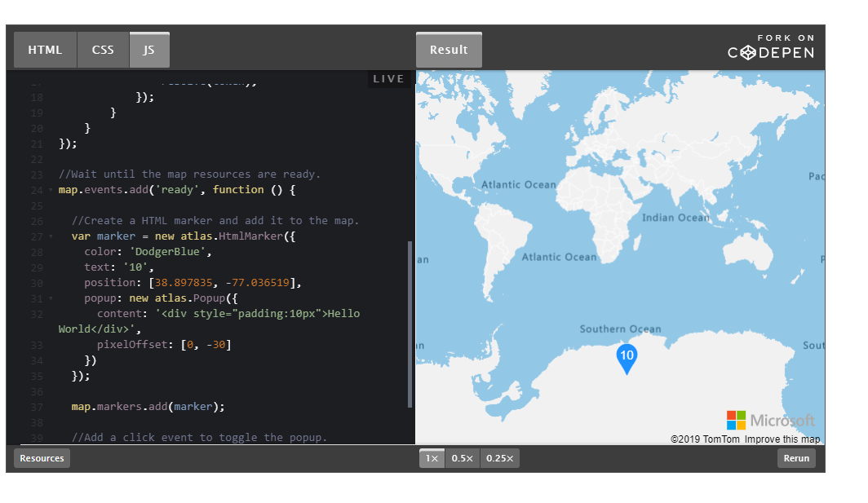Click the Result button
Viewport: 868px width, 503px height.
(x=449, y=49)
